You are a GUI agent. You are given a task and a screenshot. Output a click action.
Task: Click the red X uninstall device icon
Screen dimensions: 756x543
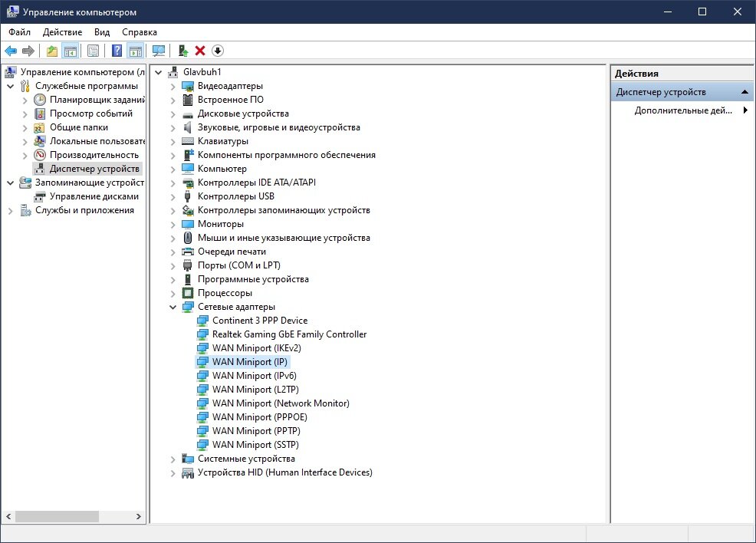point(200,51)
